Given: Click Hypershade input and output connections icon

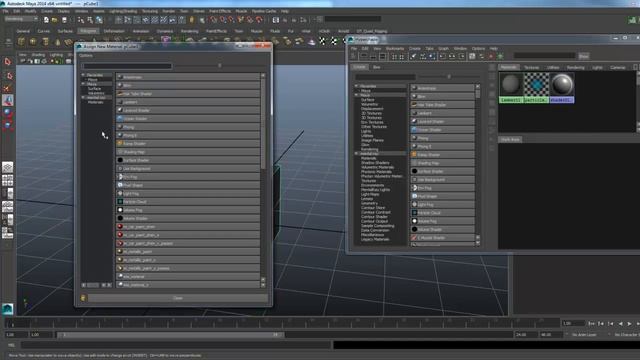Looking at the screenshot, I should click(x=452, y=56).
